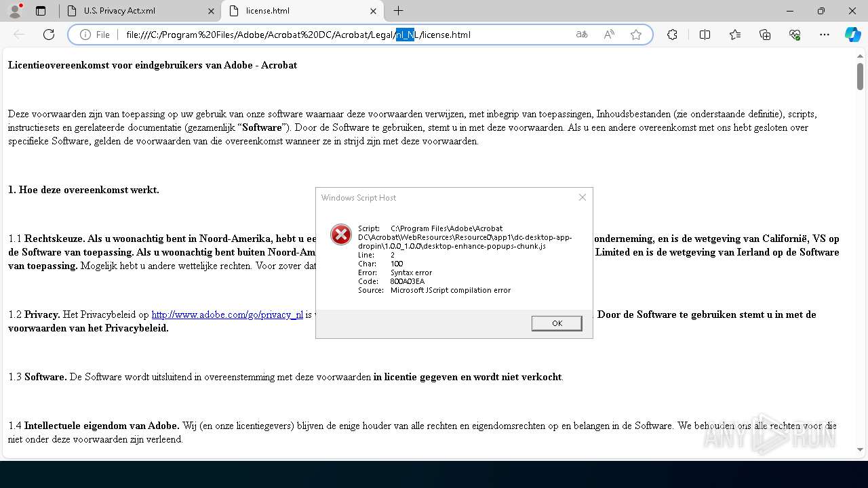Close the Windows Script Host dialog
Viewport: 868px width, 488px height.
582,197
